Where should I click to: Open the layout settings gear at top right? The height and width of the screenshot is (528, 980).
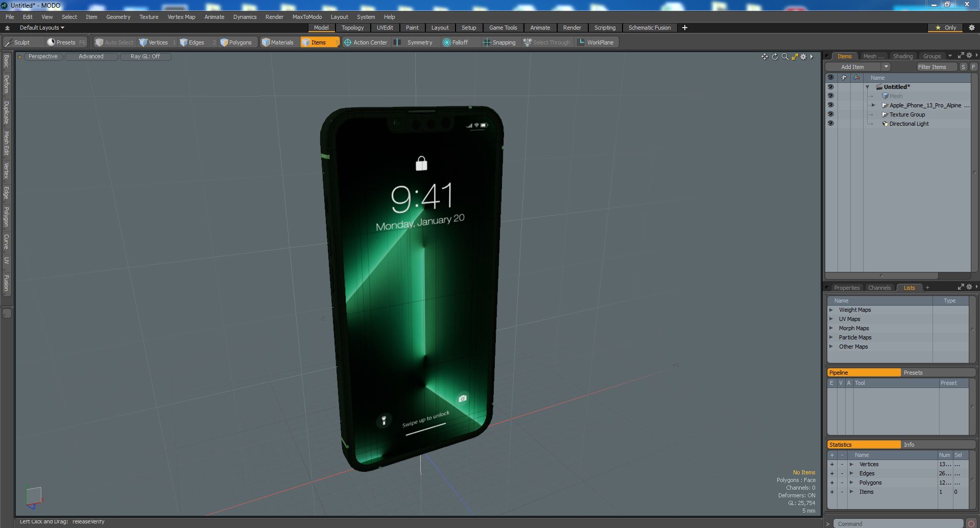(972, 28)
